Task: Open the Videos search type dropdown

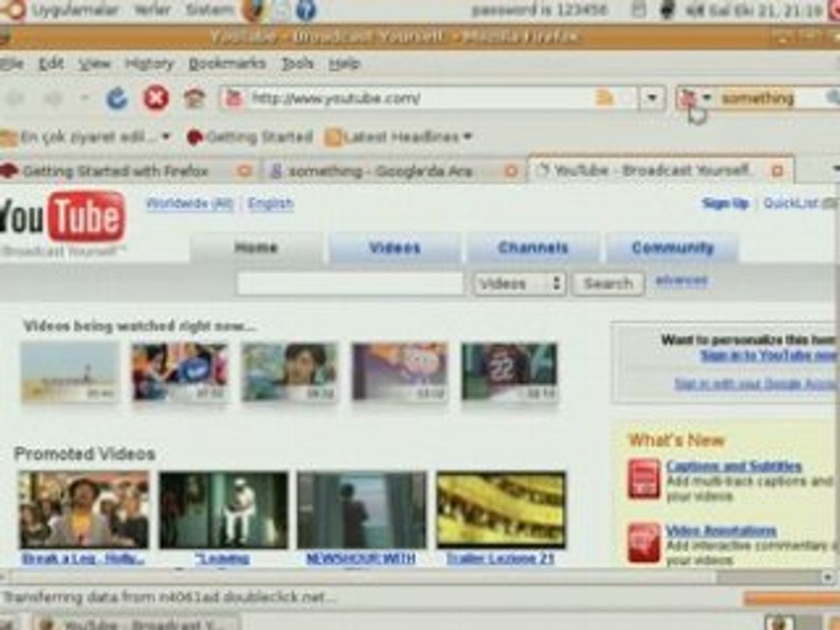Action: pyautogui.click(x=519, y=283)
